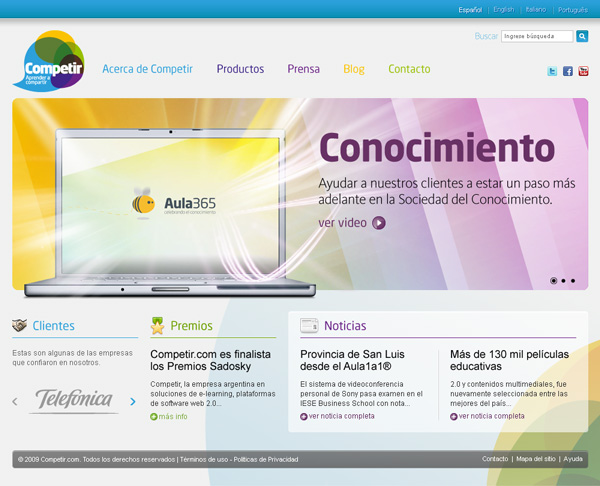The height and width of the screenshot is (486, 600).
Task: Play the 'ver video' round play icon
Action: click(379, 223)
